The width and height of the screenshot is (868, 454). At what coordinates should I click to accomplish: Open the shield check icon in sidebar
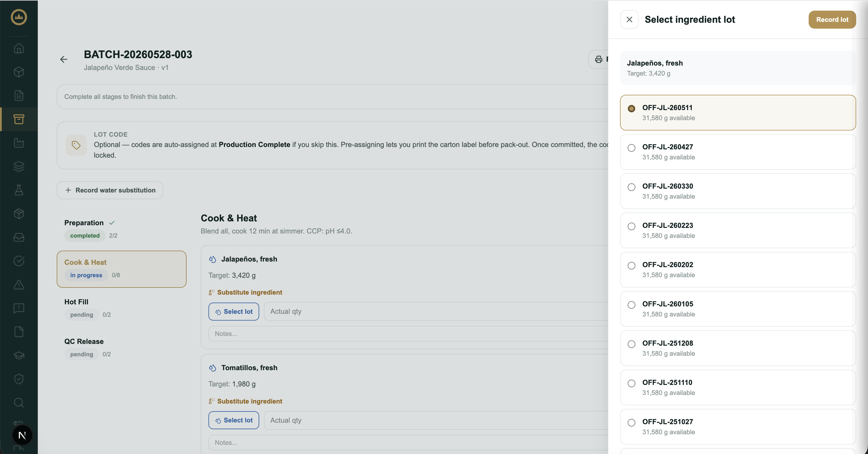coord(19,379)
